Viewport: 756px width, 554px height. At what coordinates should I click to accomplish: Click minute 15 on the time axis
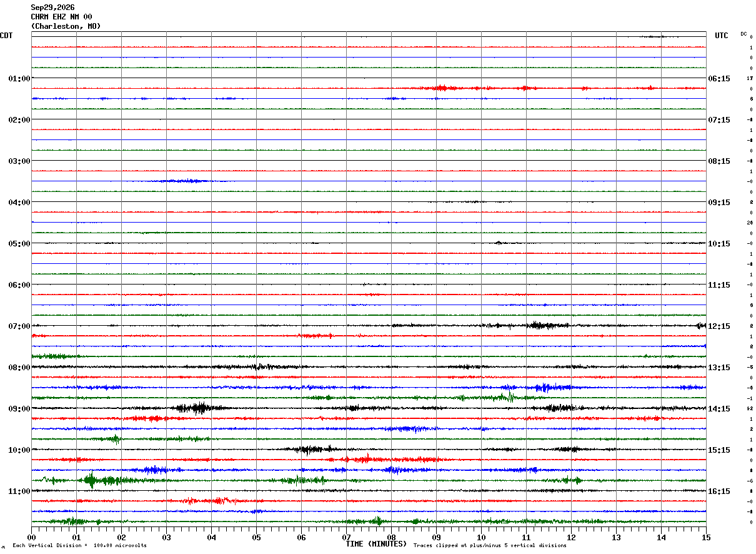(x=706, y=537)
